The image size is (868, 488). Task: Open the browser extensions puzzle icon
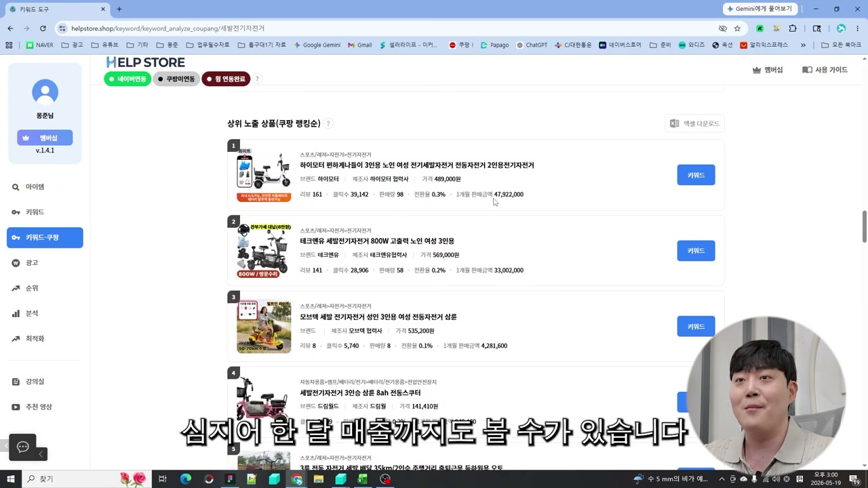pyautogui.click(x=793, y=28)
